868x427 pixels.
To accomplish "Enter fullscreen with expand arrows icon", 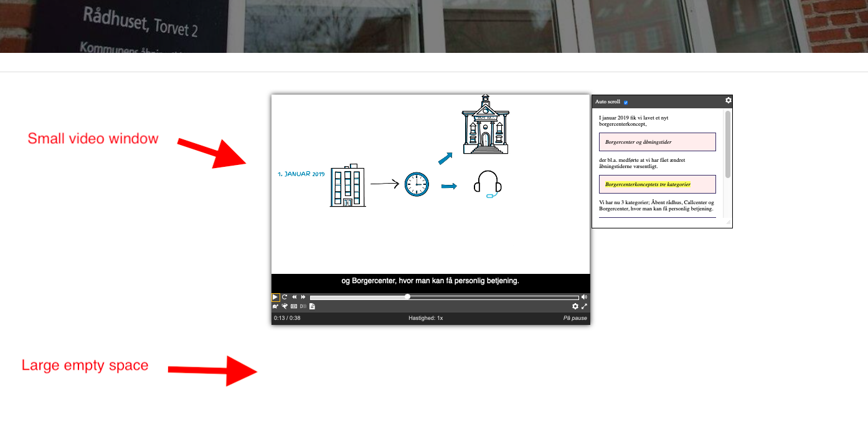I will [x=584, y=306].
